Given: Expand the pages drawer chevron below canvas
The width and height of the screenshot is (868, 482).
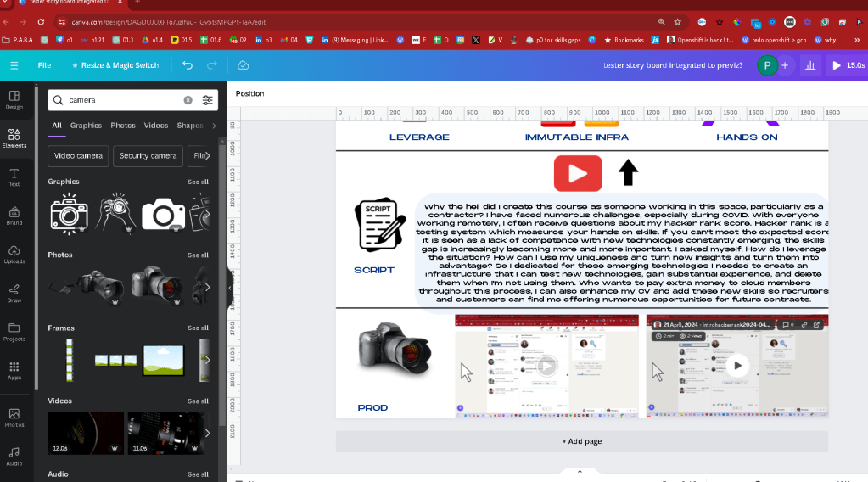Looking at the screenshot, I should (580, 472).
